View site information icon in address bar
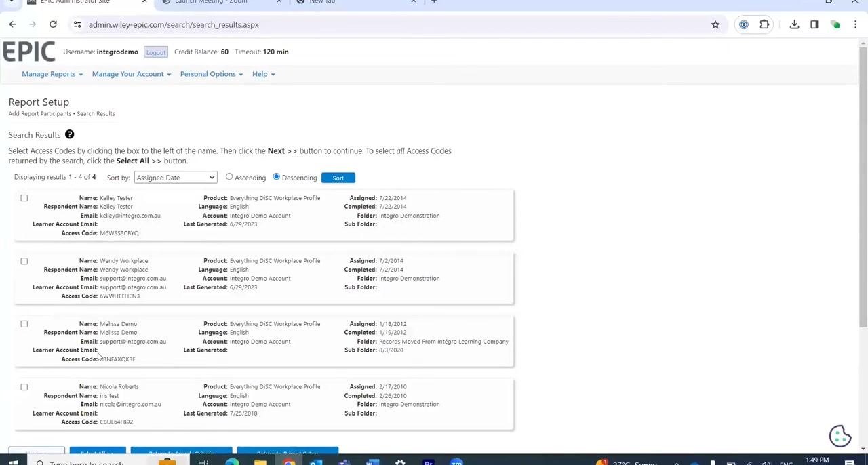The height and width of the screenshot is (465, 868). pos(77,24)
